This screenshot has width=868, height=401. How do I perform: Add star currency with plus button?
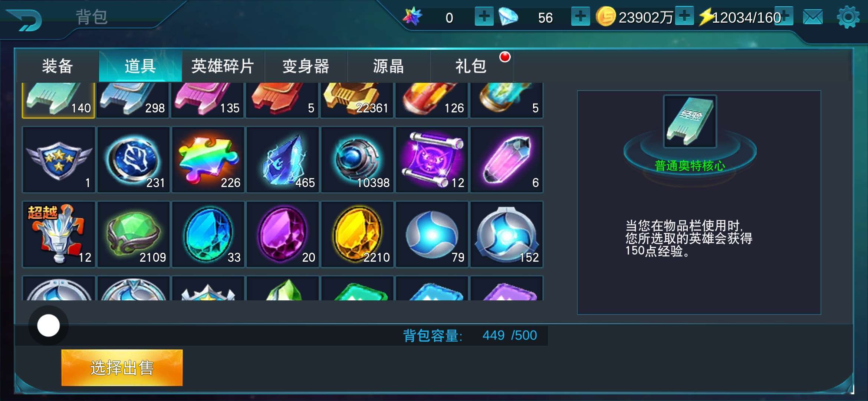[484, 16]
